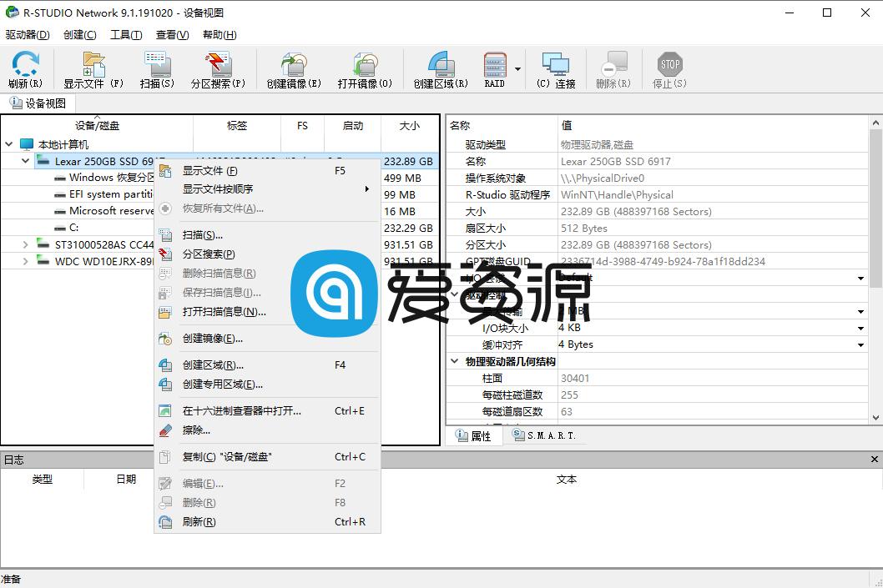
Task: Sort by the FS column header
Action: coord(302,126)
